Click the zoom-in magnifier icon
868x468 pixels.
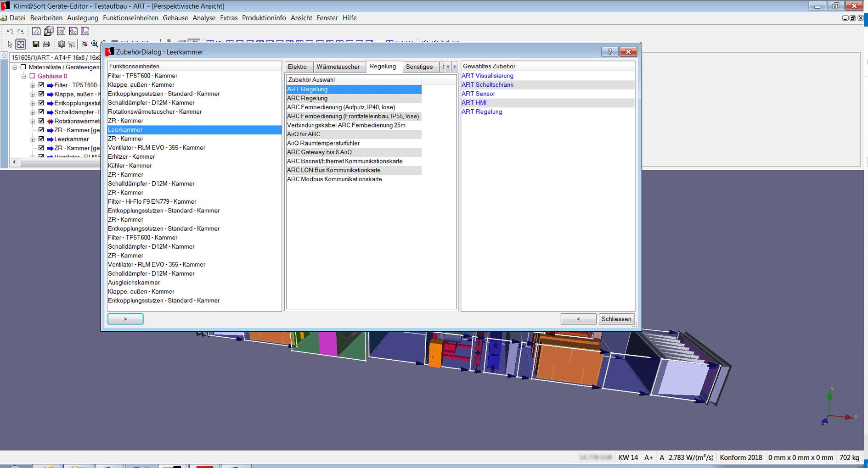point(95,44)
